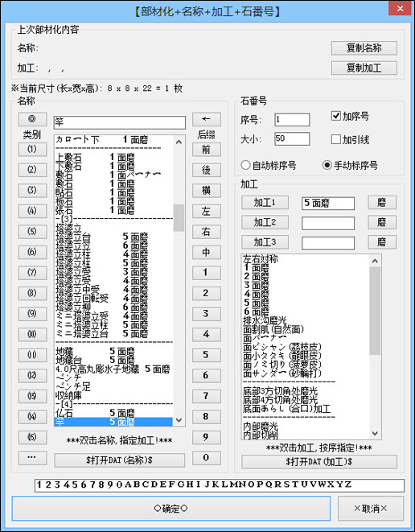This screenshot has width=415, height=532.
Task: Click the 磨 button beside 加工1
Action: [x=382, y=203]
